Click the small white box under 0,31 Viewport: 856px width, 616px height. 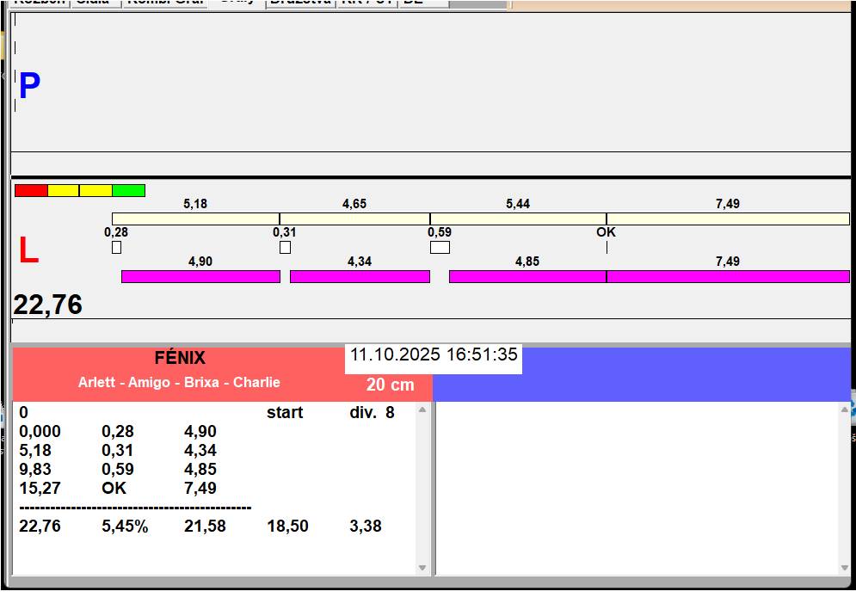285,248
